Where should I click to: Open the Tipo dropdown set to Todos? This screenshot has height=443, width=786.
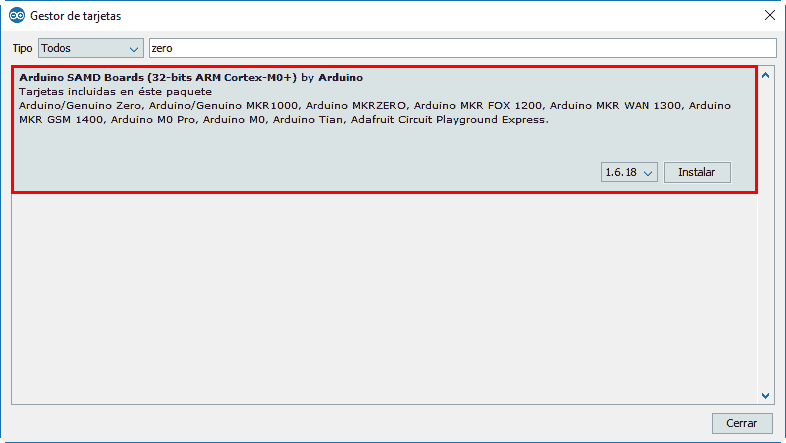[91, 48]
